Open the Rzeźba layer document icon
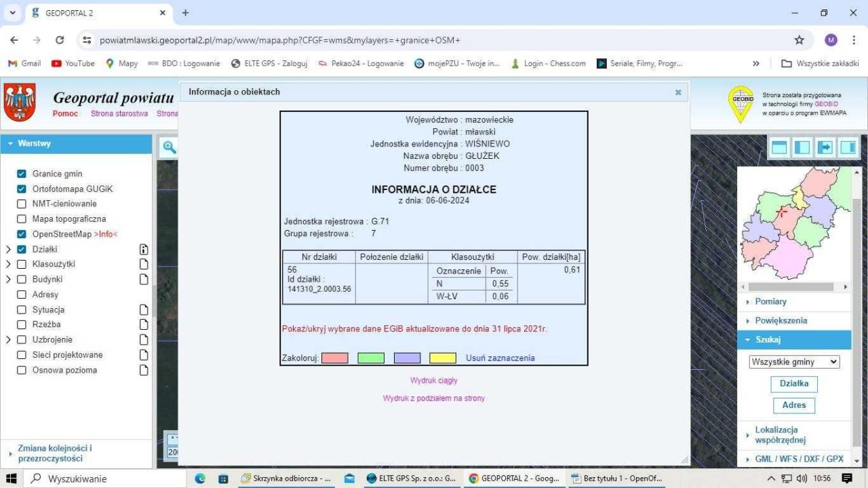The height and width of the screenshot is (488, 868). click(x=143, y=324)
